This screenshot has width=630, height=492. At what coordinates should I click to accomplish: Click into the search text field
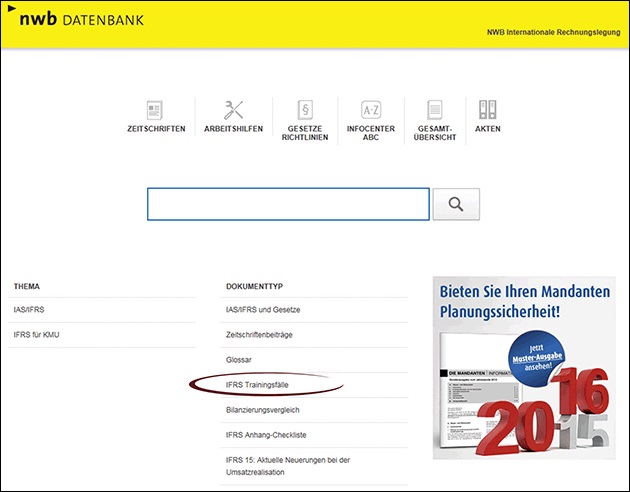[x=288, y=203]
